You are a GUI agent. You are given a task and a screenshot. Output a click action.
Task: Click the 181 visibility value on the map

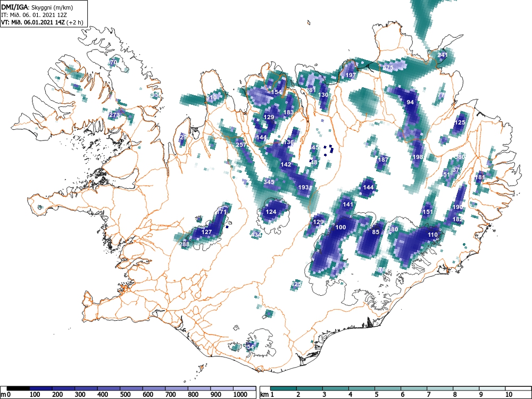click(x=480, y=177)
